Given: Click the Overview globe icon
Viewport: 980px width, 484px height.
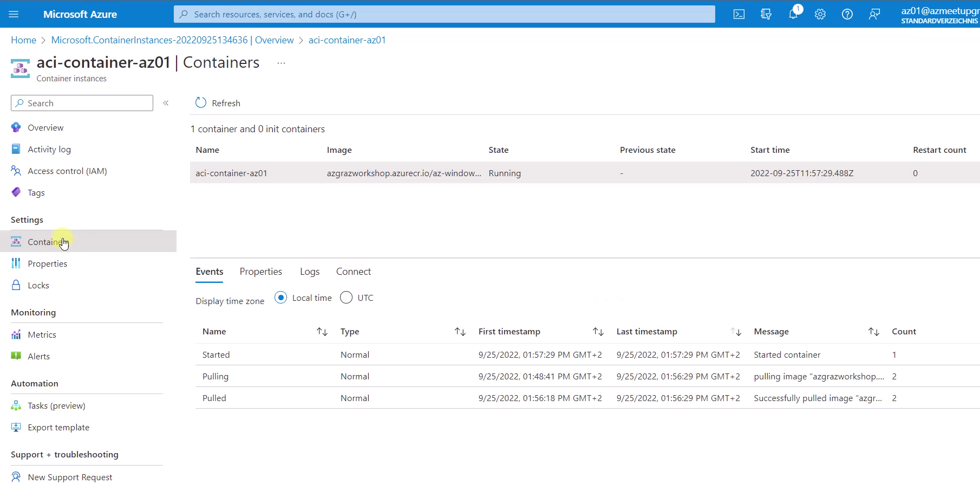Looking at the screenshot, I should click(16, 127).
